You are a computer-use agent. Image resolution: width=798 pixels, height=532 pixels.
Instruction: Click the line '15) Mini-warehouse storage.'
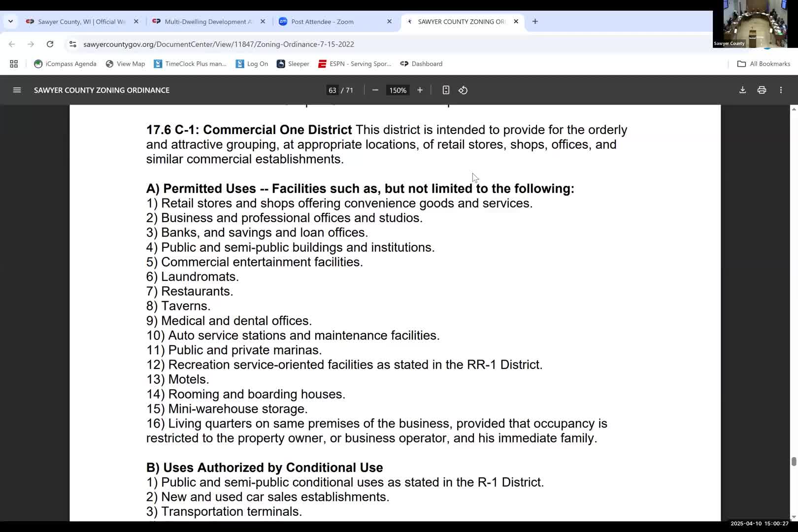coord(227,409)
